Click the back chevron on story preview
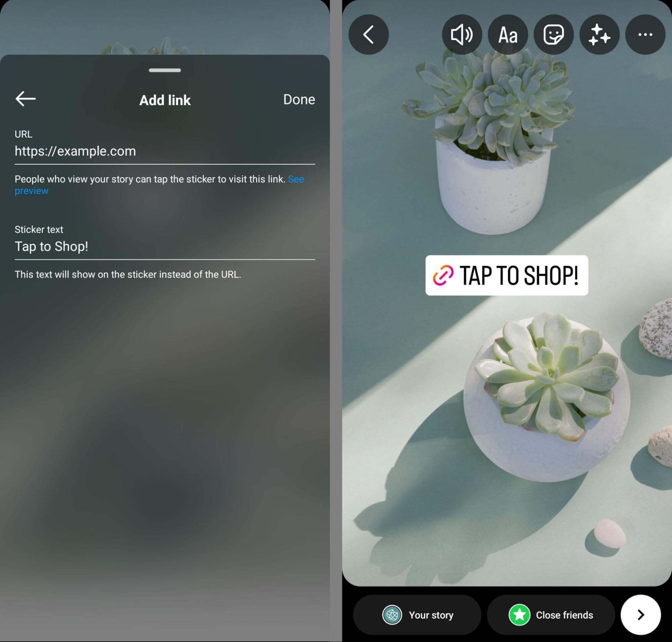Viewport: 672px width, 642px height. click(x=369, y=34)
